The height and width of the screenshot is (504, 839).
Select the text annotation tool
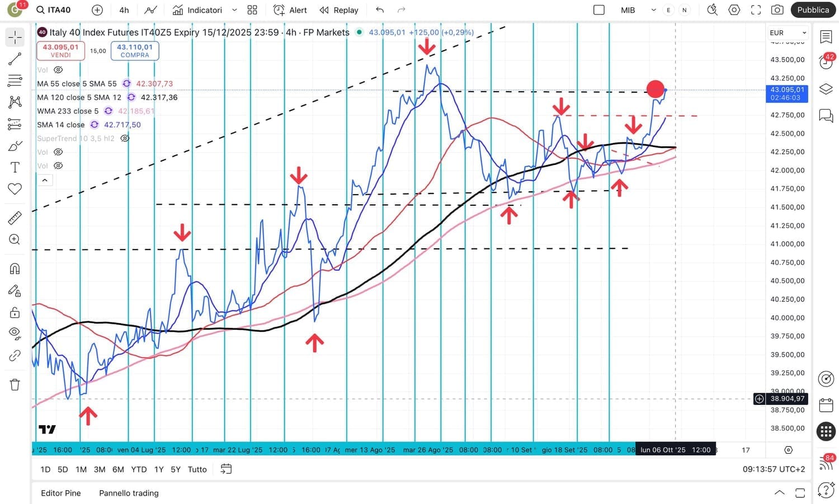(15, 167)
